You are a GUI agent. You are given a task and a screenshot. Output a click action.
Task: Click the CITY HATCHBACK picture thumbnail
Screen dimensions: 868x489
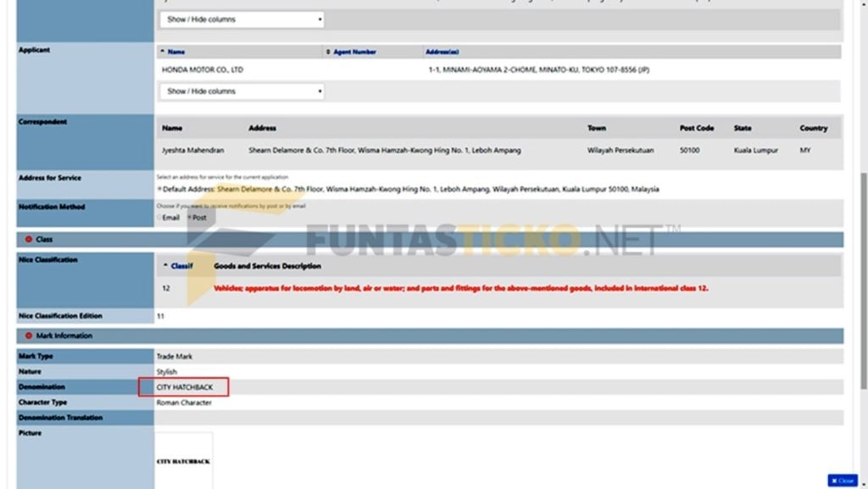(183, 461)
